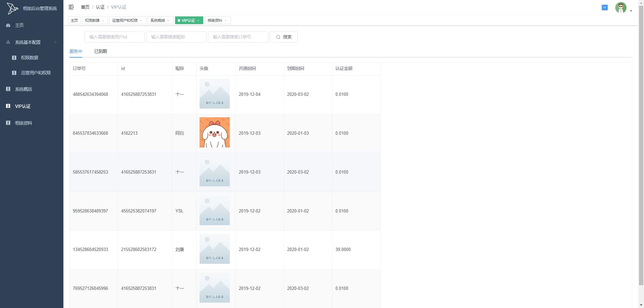Close the 系统概括 page tab
Viewport: 644px width, 308px height.
click(168, 21)
